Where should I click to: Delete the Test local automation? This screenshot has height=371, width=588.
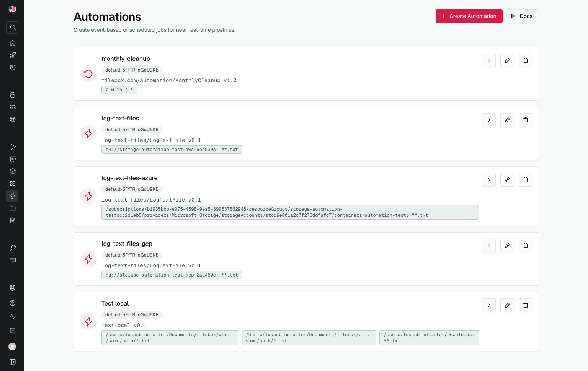pyautogui.click(x=526, y=305)
